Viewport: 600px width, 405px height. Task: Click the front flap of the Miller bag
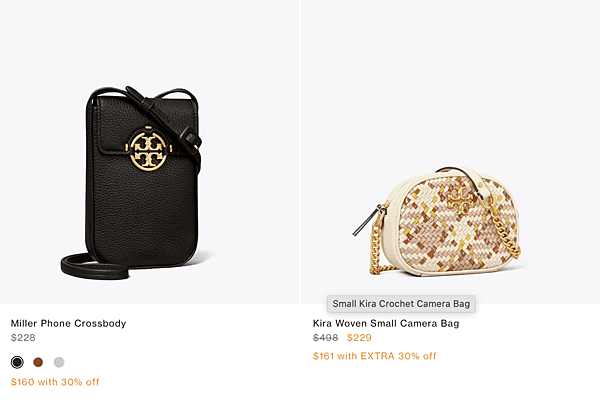pos(147,126)
